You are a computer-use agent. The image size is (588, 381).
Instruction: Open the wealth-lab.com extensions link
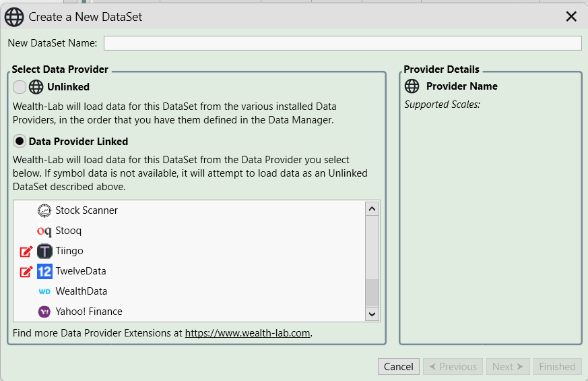(247, 333)
